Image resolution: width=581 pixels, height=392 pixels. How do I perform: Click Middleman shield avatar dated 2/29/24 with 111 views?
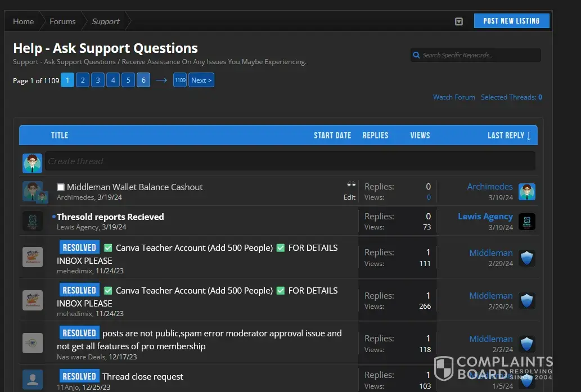click(526, 258)
